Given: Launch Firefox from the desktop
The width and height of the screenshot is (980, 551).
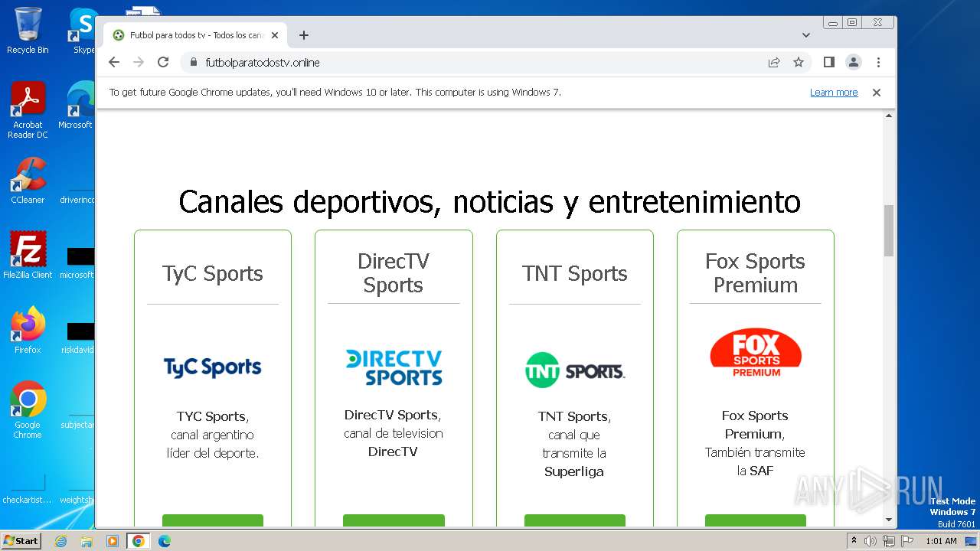Looking at the screenshot, I should [x=28, y=330].
